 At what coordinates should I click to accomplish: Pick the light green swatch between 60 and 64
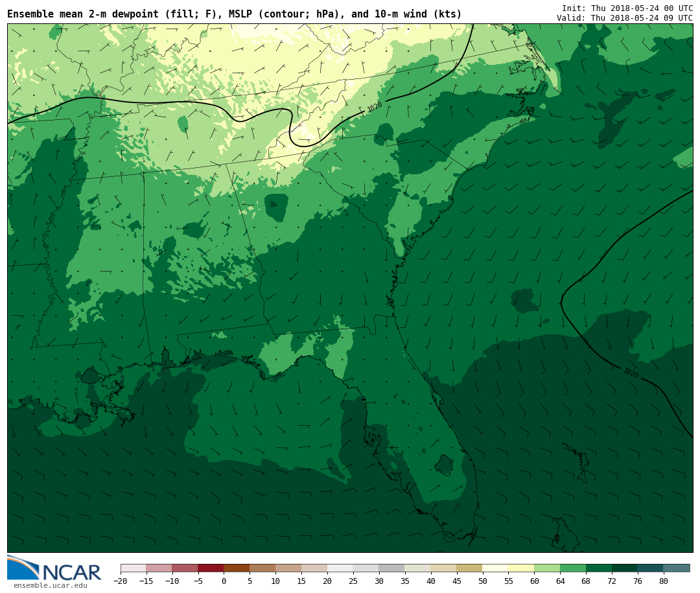[547, 568]
